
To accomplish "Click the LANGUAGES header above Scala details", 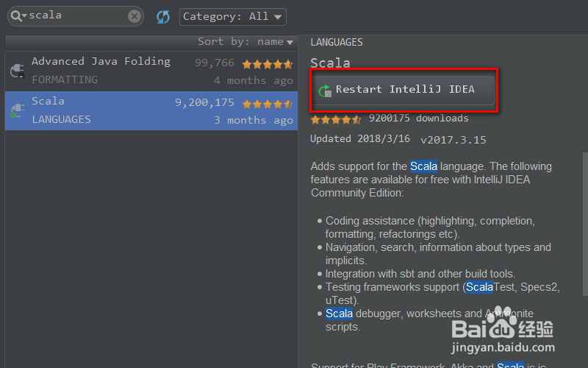I will click(337, 42).
